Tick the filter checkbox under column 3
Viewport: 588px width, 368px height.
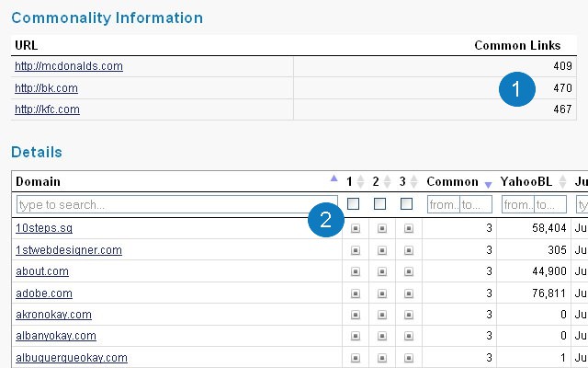406,204
